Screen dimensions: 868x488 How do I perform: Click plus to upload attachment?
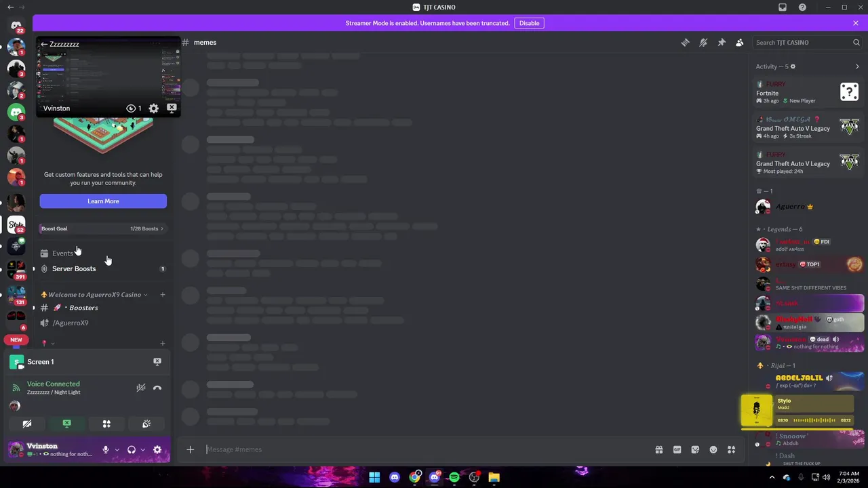191,449
